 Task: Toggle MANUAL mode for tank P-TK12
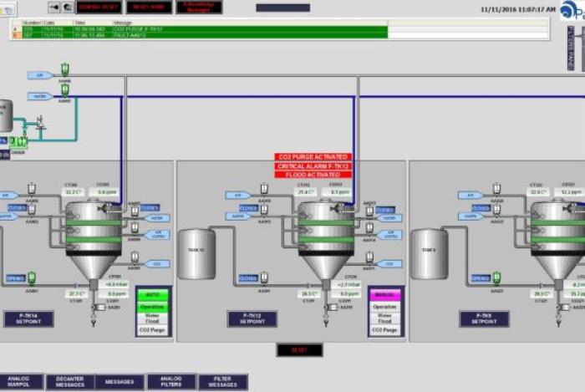385,296
